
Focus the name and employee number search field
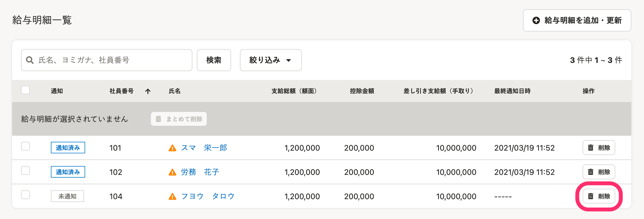tap(107, 60)
